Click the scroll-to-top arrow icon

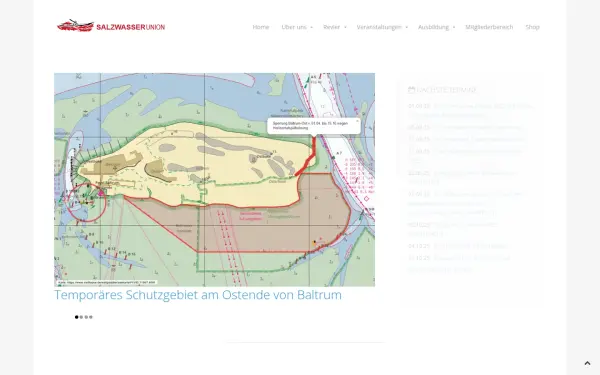tap(587, 364)
